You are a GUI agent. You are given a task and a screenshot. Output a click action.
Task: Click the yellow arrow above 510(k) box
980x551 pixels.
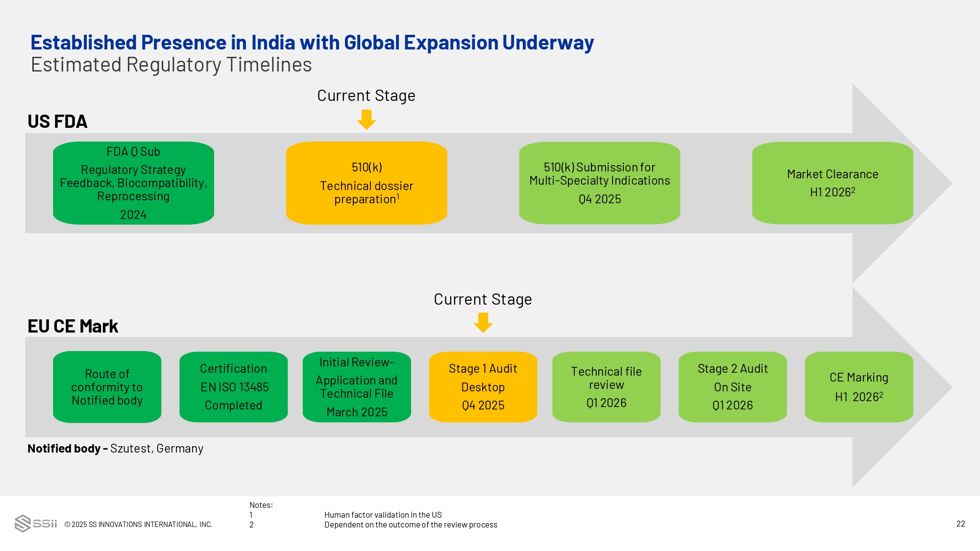coord(367,120)
